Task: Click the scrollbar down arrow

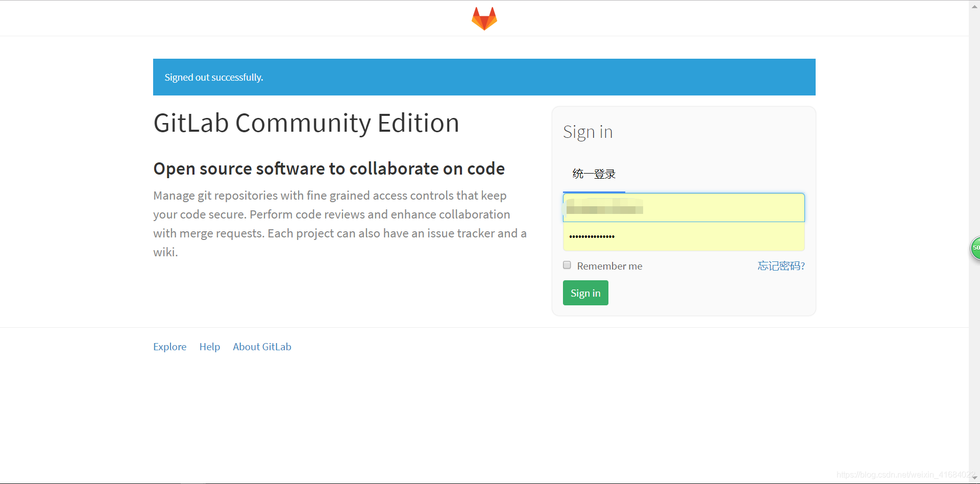Action: (x=974, y=478)
